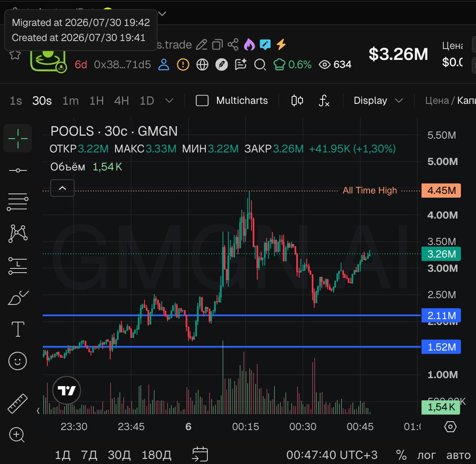476x464 pixels.
Task: Select the crosshair cursor tool
Action: 18,138
